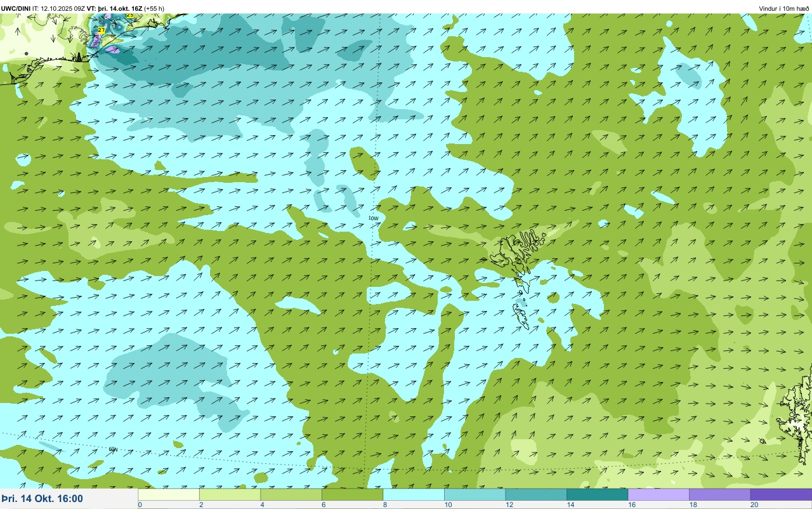Click the 10–12 light teal legend swatch
This screenshot has width=812, height=509.
(475, 494)
